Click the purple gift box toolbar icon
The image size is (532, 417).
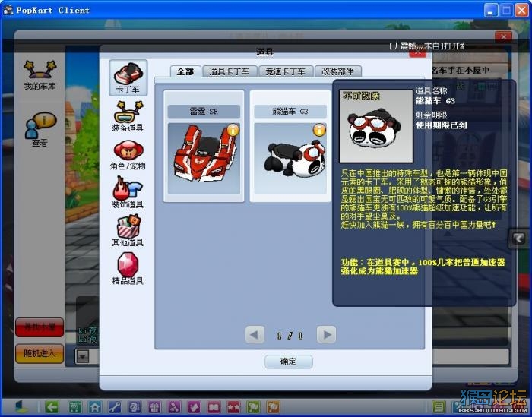click(x=154, y=406)
